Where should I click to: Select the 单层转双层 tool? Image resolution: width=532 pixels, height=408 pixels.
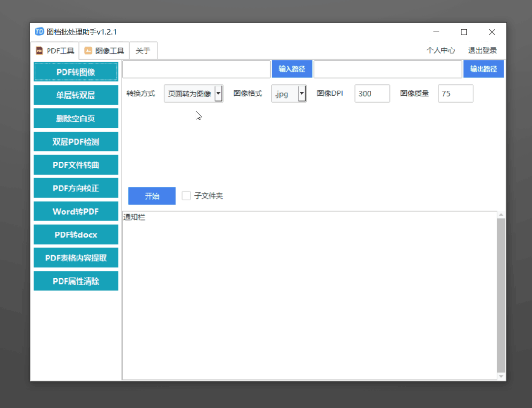click(x=75, y=95)
